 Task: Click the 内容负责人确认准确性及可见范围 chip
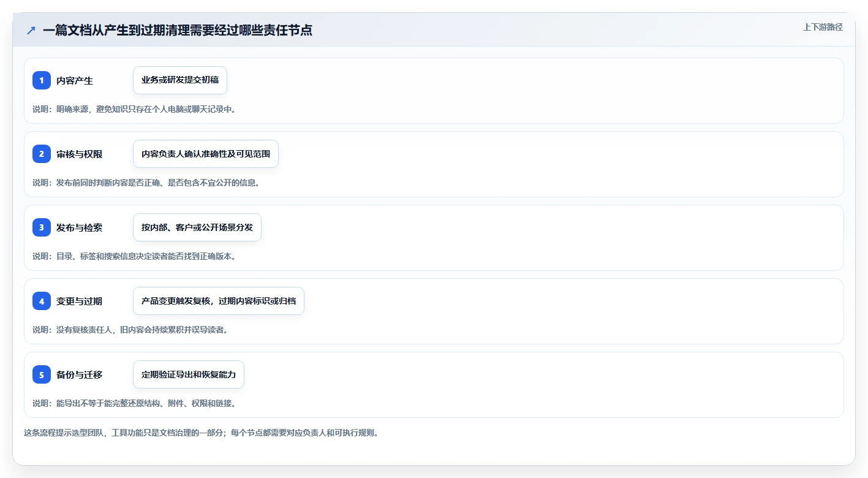(206, 154)
